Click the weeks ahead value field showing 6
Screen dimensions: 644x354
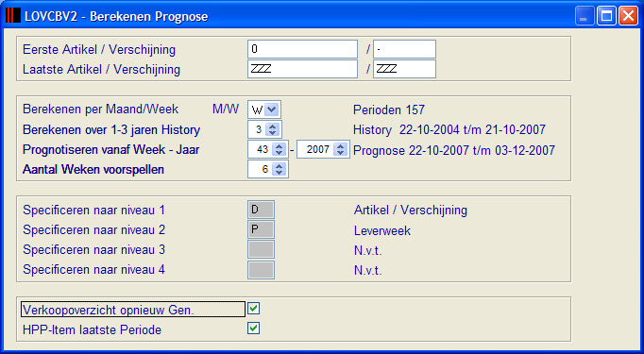coord(261,169)
